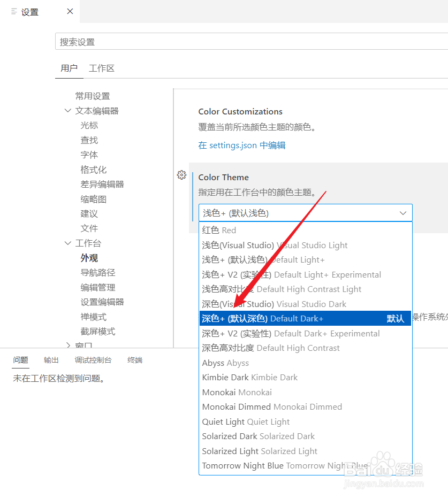Switch to the 输出 panel tab

(51, 360)
